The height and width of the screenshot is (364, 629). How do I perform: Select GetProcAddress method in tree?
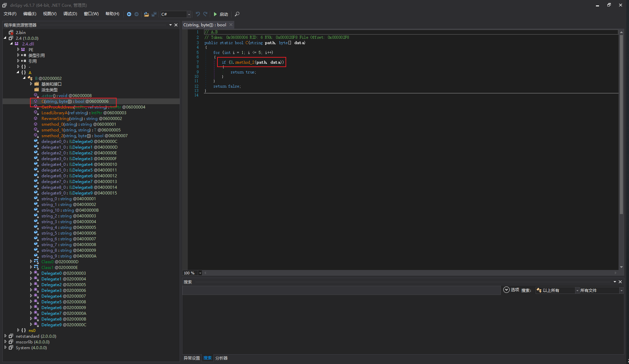93,107
